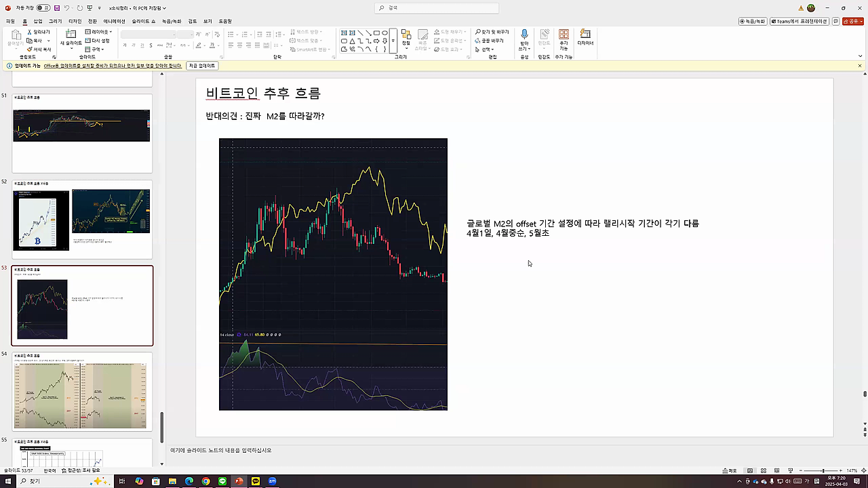Click Teams에서 프레젠테이션 button

click(799, 21)
